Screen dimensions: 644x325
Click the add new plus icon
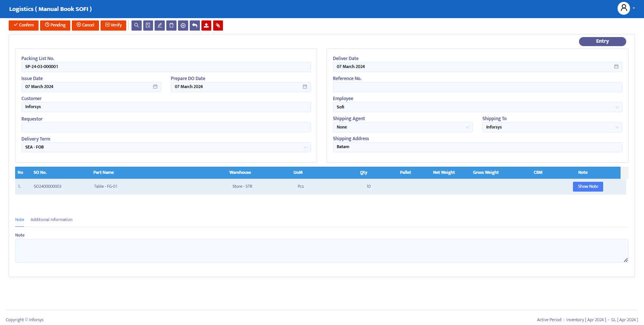(183, 25)
